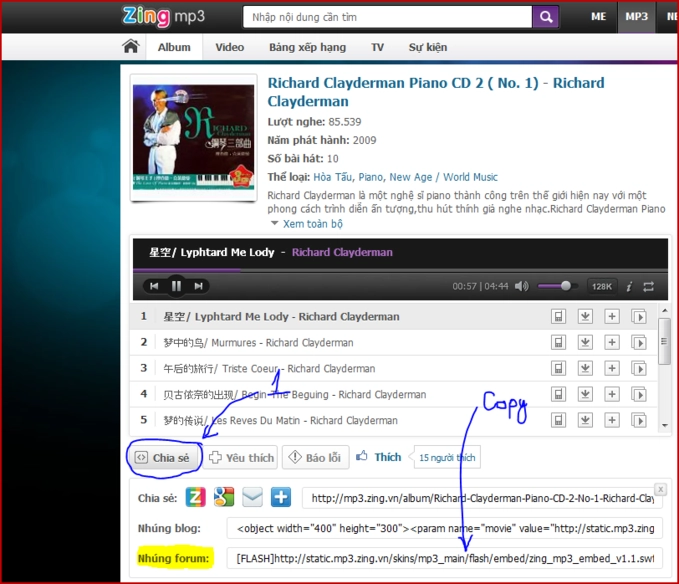Click the playlist scrollbar up arrow
The width and height of the screenshot is (679, 584).
(665, 311)
